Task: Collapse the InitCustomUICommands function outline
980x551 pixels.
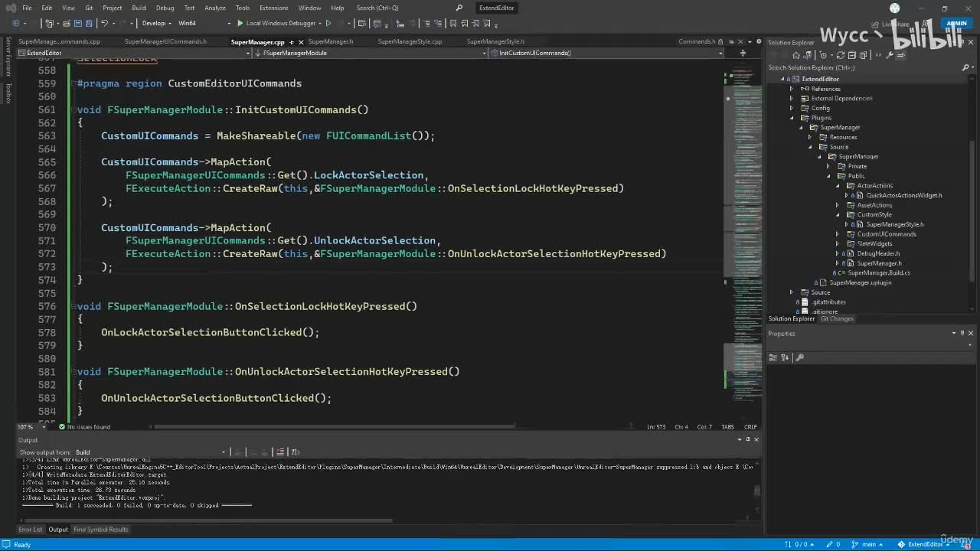Action: tap(74, 110)
